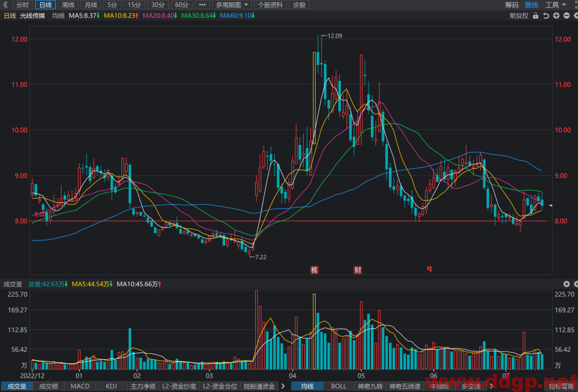
Task: Switch main overlay to BOLL
Action: click(x=339, y=386)
